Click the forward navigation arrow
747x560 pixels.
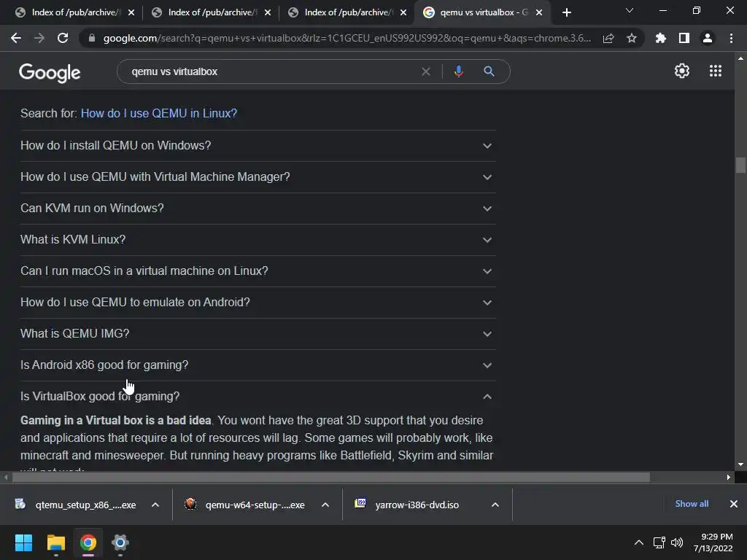[39, 38]
